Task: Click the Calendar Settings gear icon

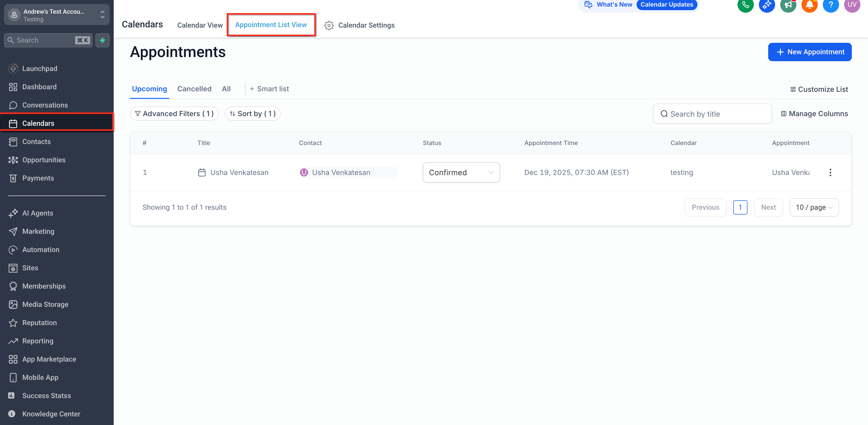Action: pos(329,25)
